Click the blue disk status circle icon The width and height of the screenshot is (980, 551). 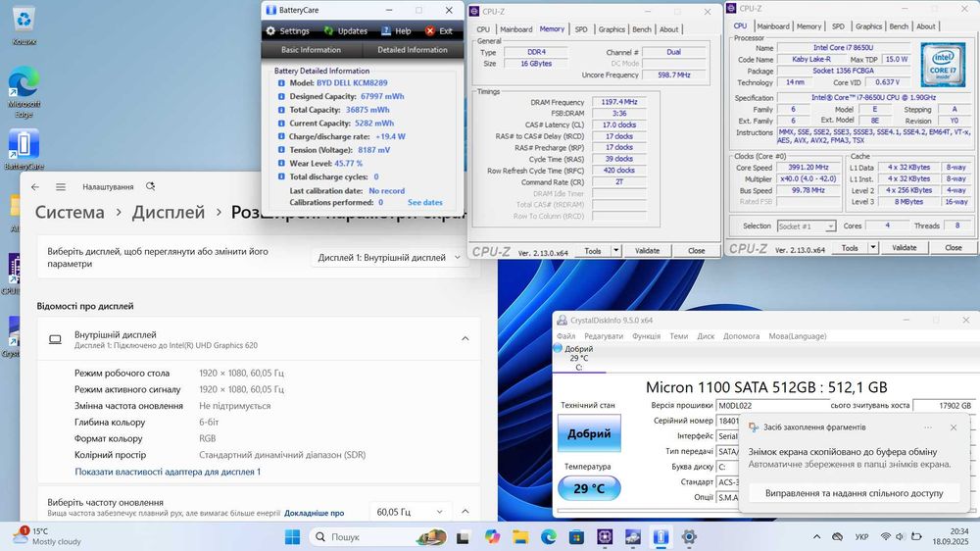pyautogui.click(x=558, y=348)
